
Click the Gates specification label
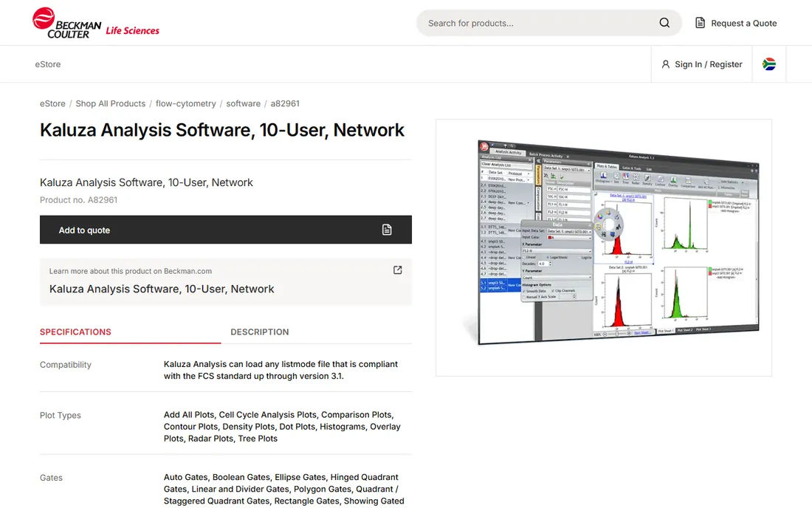point(51,478)
